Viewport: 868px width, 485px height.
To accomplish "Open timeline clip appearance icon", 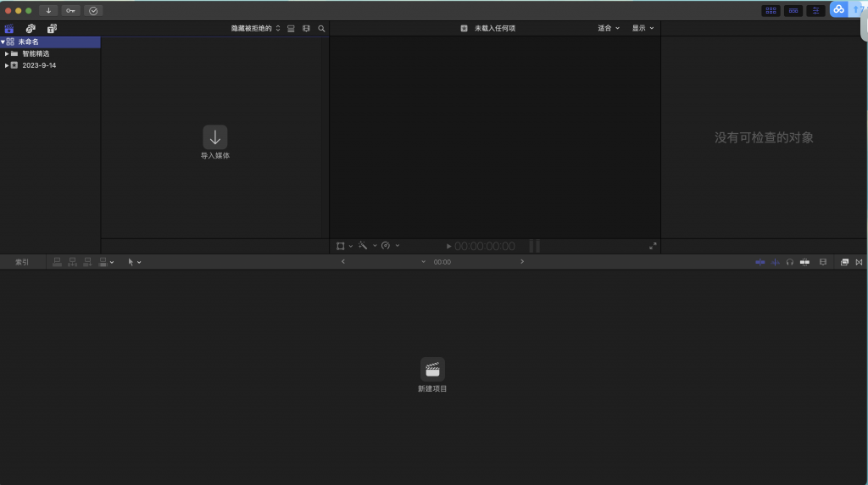I will pos(823,262).
